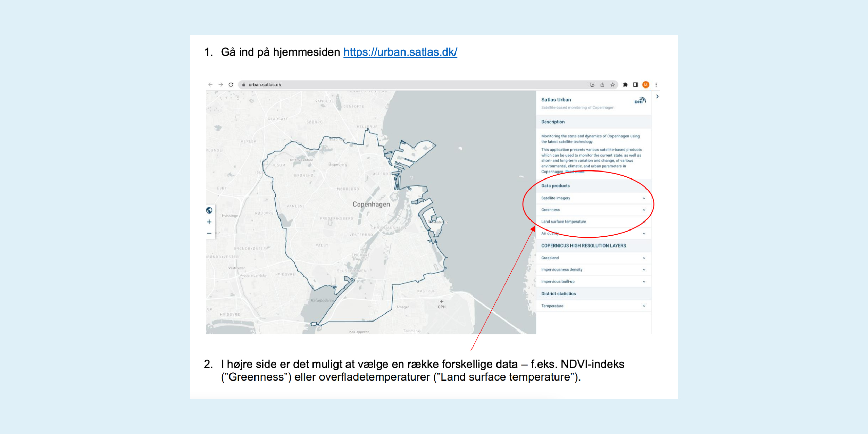Click the DHI logo in the panel header
The image size is (868, 434).
(640, 101)
